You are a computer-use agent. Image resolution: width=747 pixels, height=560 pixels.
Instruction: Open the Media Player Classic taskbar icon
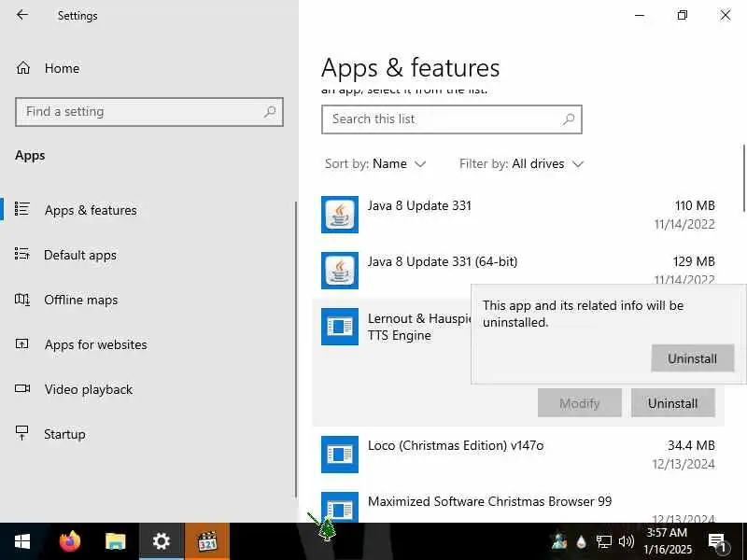point(207,541)
